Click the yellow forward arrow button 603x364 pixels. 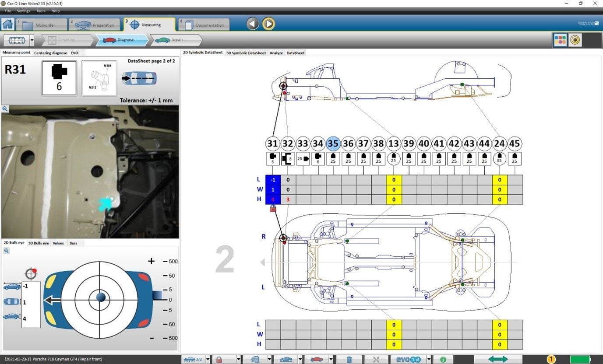268,24
